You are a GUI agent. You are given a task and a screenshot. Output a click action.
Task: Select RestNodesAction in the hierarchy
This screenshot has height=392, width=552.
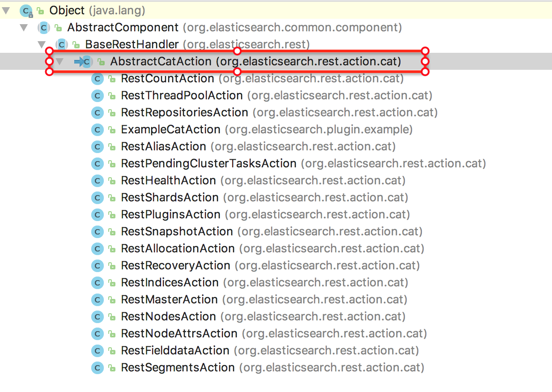(x=263, y=317)
